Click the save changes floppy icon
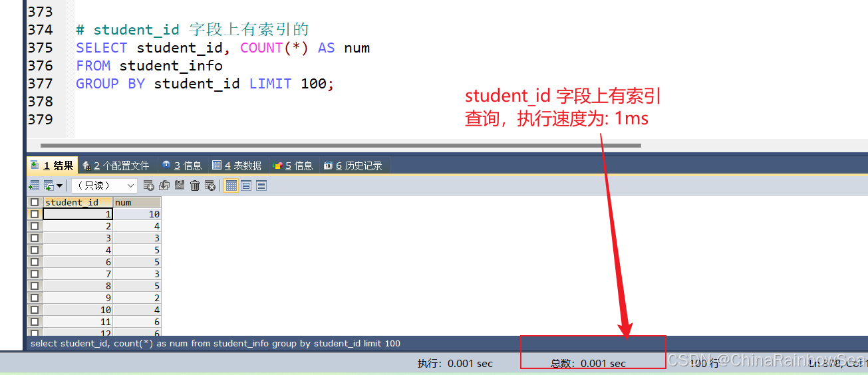The height and width of the screenshot is (375, 868). coord(180,186)
